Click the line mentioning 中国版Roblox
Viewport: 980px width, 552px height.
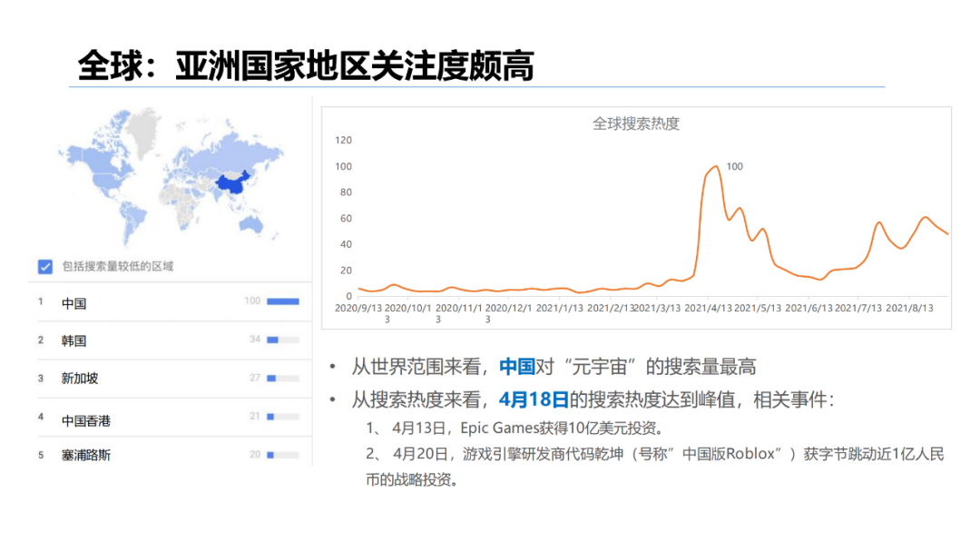pos(655,454)
